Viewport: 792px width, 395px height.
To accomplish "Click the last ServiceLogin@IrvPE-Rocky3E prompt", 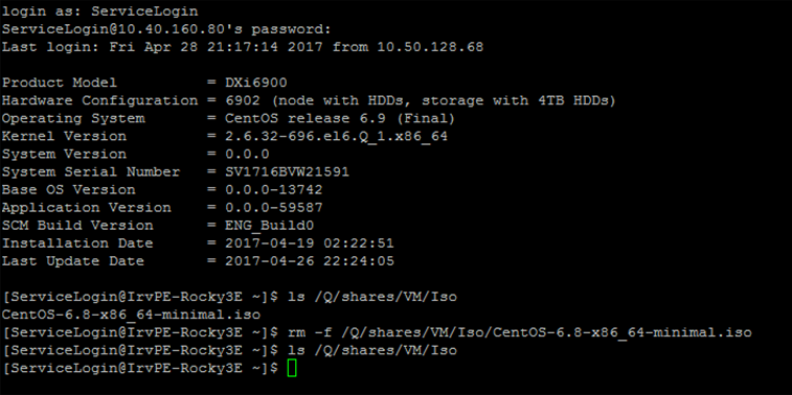I will [x=140, y=368].
